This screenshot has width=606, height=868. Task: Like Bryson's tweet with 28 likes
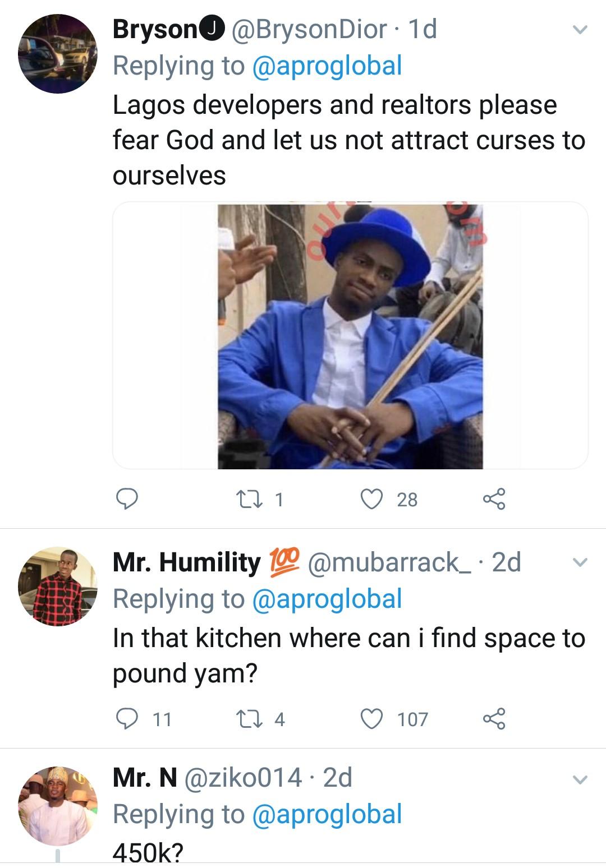[371, 498]
